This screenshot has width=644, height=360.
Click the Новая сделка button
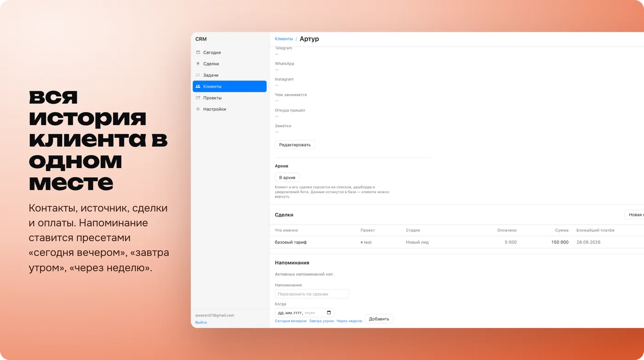pos(635,215)
